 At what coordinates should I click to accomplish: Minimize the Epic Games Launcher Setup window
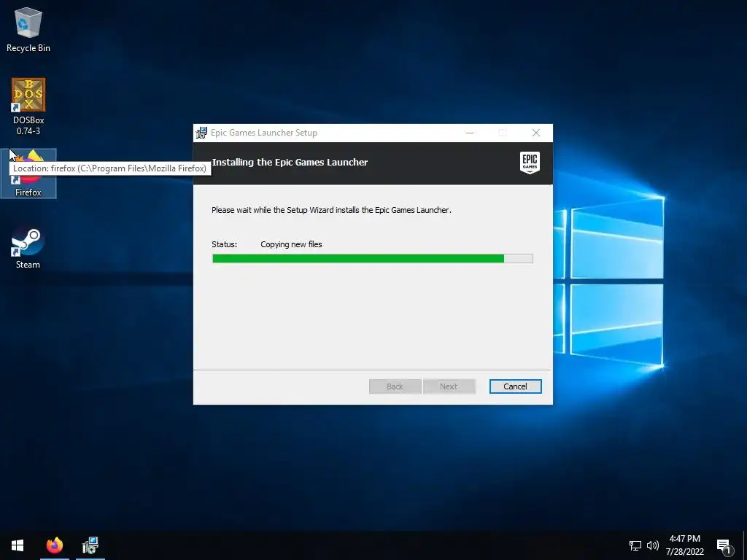click(x=470, y=133)
